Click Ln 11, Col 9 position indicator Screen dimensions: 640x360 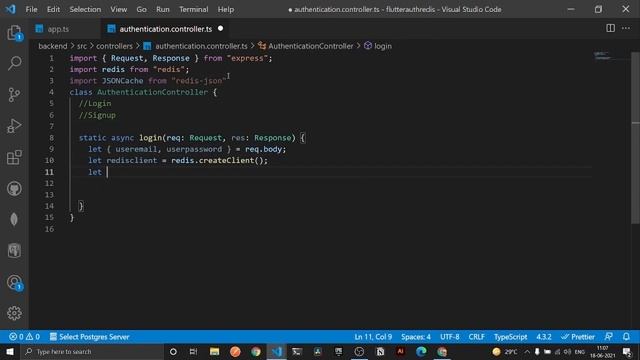[x=373, y=337]
